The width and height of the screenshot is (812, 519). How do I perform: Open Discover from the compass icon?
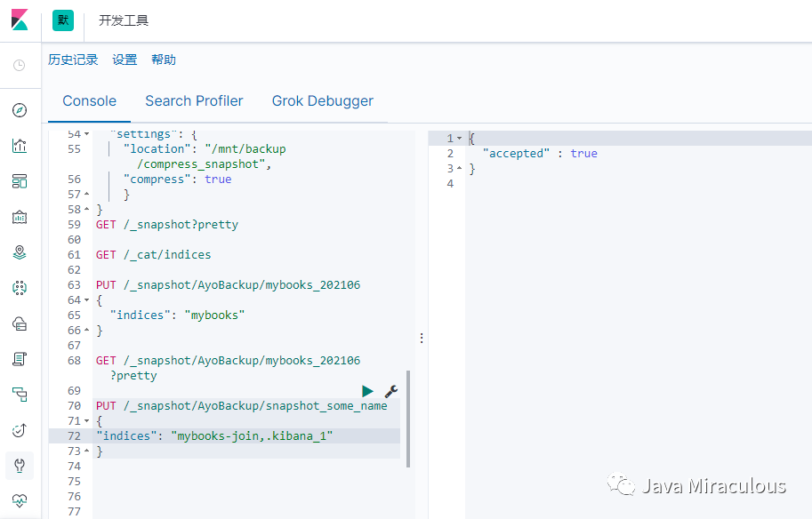point(20,110)
